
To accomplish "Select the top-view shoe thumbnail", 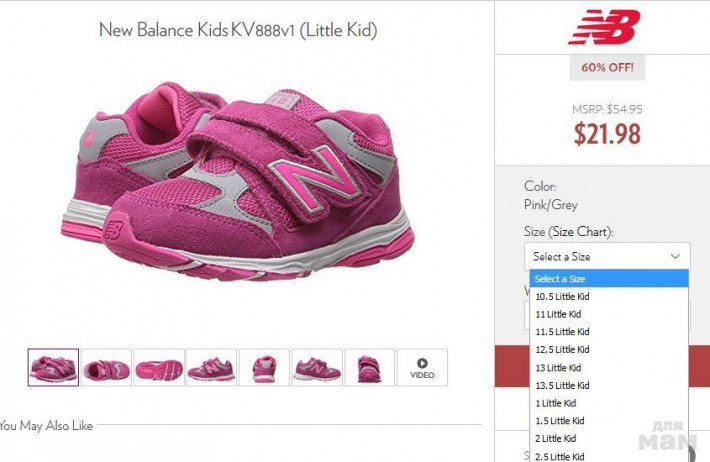I will (x=106, y=368).
